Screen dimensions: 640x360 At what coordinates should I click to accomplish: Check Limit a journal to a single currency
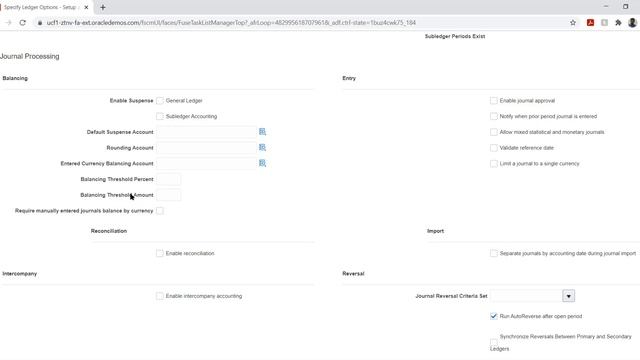click(x=494, y=163)
